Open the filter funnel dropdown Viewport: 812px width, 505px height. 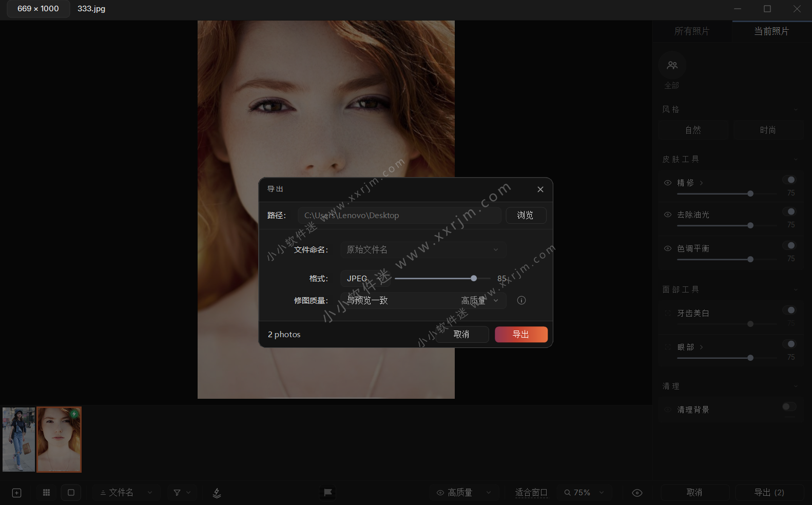[x=182, y=493]
